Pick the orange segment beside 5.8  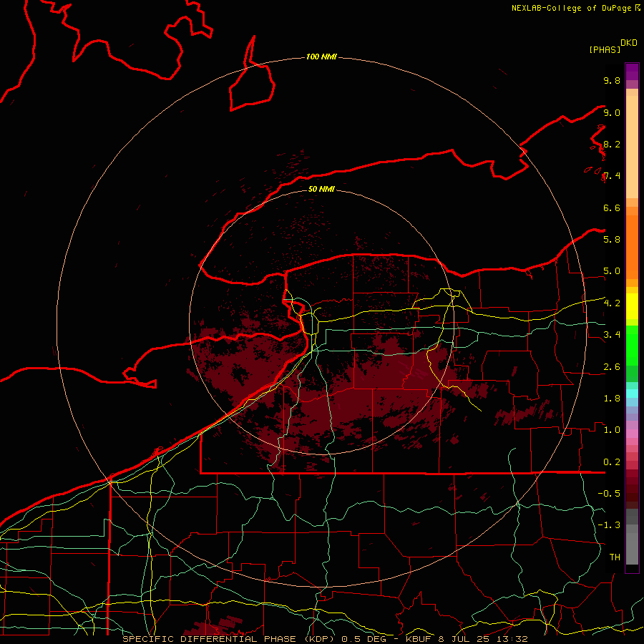click(x=632, y=246)
